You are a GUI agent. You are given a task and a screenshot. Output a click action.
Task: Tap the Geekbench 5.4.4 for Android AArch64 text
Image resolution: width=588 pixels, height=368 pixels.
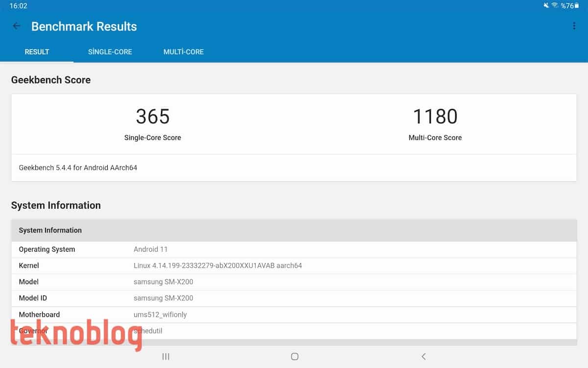click(x=78, y=168)
